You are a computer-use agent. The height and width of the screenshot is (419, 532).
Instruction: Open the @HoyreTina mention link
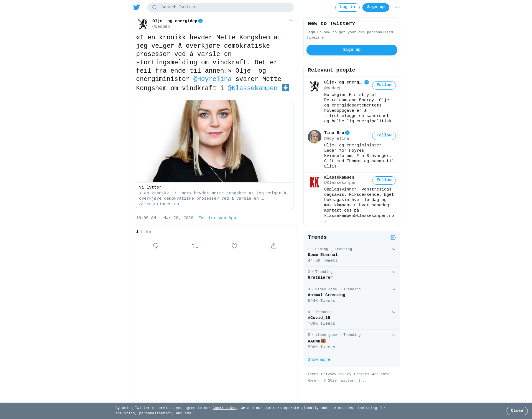213,79
